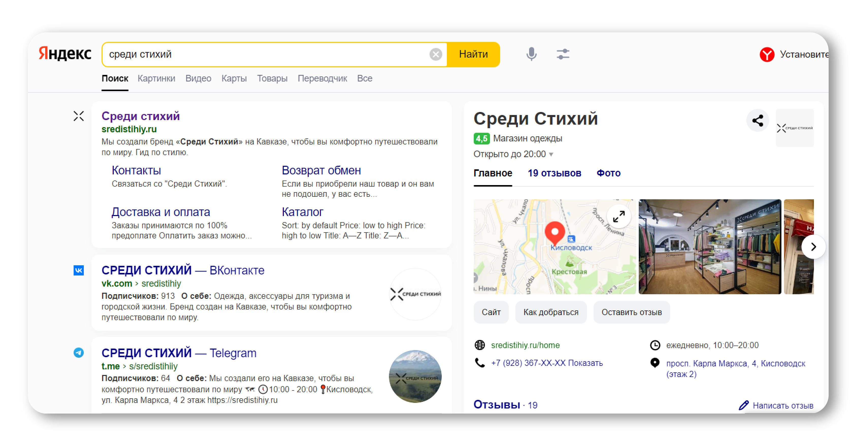Expand the map to fullscreen

[x=618, y=216]
